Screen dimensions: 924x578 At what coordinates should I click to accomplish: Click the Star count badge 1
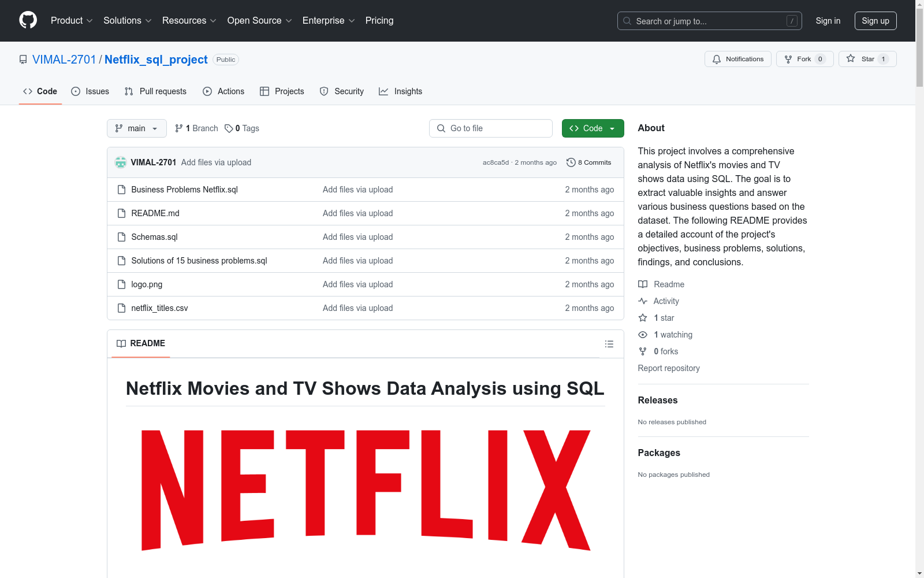pyautogui.click(x=883, y=59)
